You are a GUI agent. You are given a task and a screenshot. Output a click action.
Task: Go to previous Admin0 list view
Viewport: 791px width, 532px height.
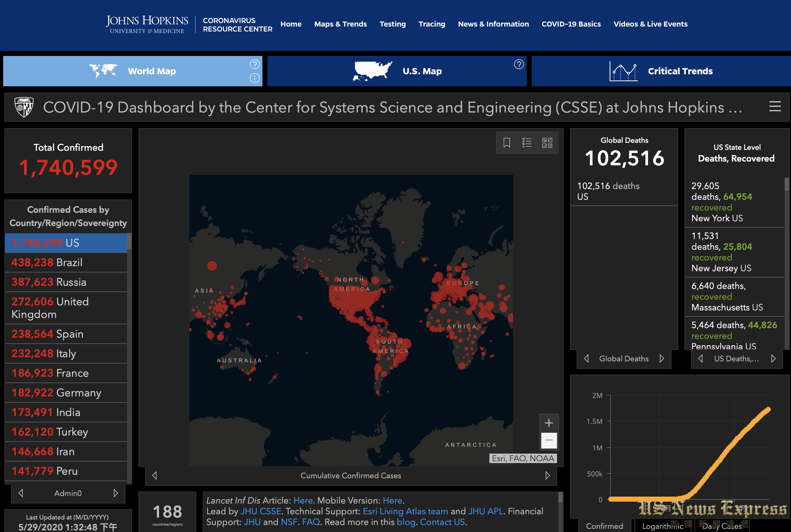click(21, 493)
